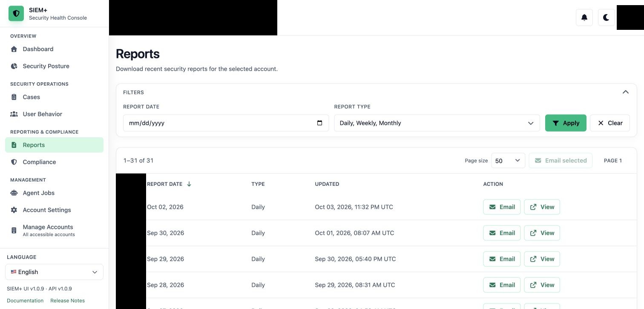Click the people icon for User Behavior
The image size is (644, 309).
14,114
